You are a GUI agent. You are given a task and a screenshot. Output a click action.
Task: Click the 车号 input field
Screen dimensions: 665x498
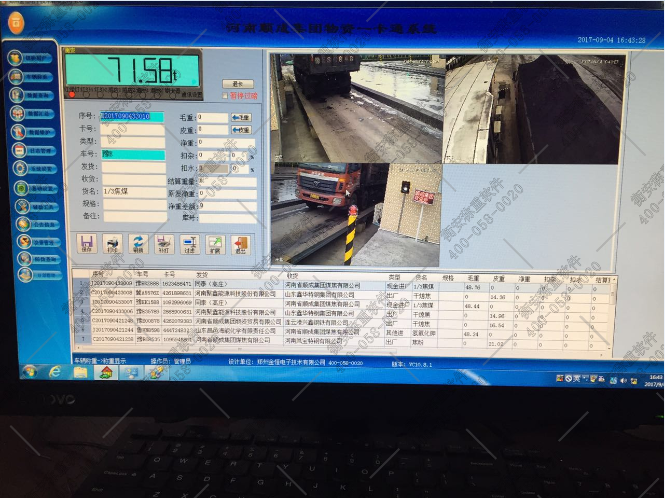(132, 155)
